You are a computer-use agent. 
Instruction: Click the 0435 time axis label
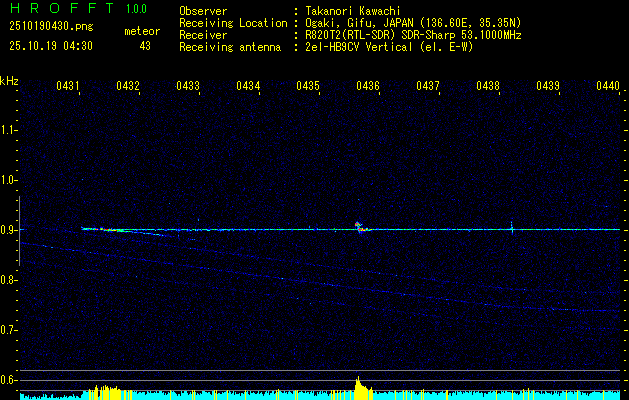308,85
